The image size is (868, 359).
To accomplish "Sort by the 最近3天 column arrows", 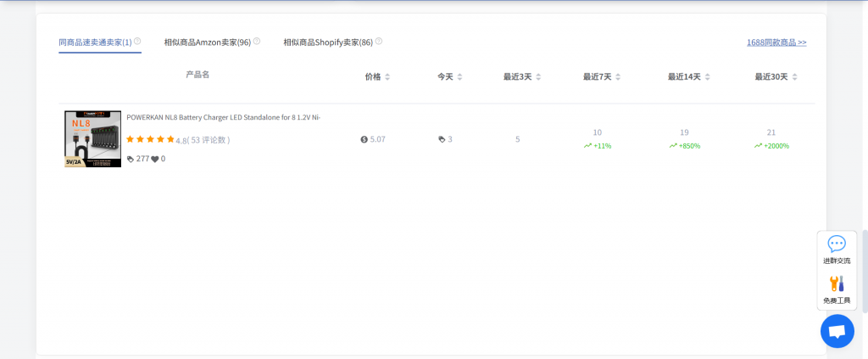I will (x=538, y=77).
